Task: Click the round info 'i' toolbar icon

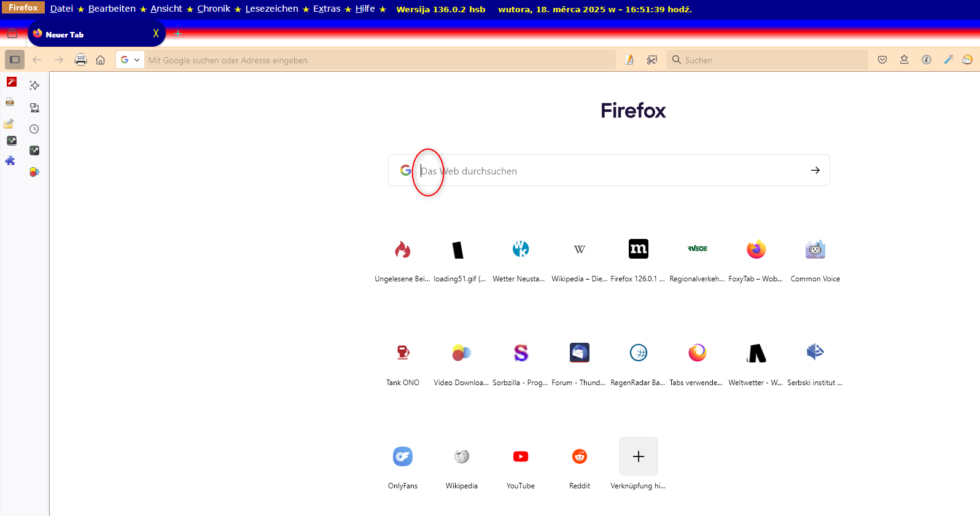Action: point(927,60)
